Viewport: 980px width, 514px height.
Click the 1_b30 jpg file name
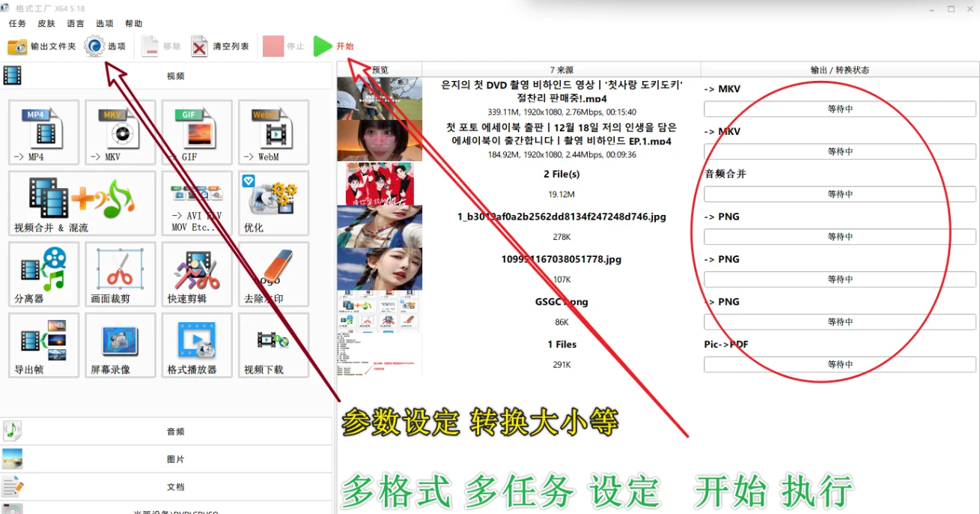(561, 217)
